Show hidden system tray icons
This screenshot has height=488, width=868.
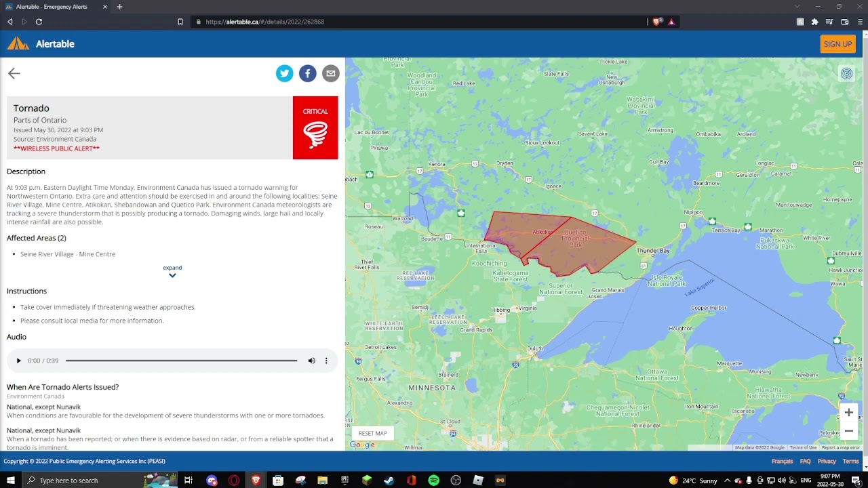pos(728,481)
